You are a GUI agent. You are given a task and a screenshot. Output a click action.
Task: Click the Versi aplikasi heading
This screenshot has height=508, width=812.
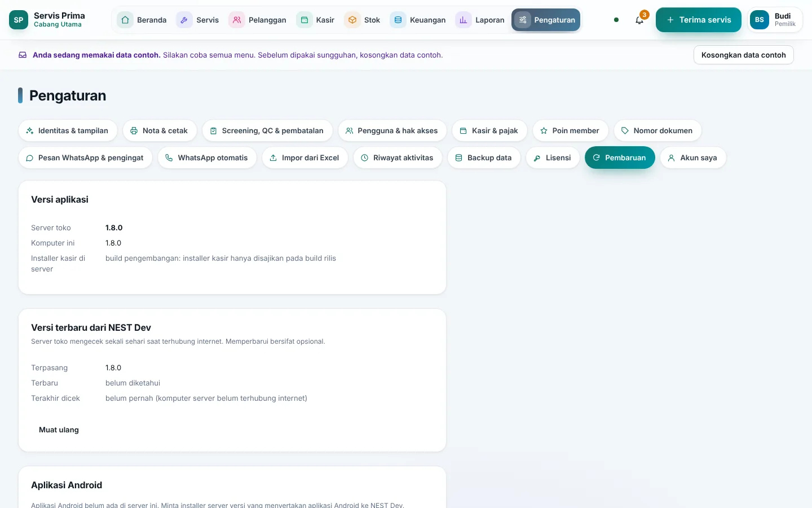[60, 199]
